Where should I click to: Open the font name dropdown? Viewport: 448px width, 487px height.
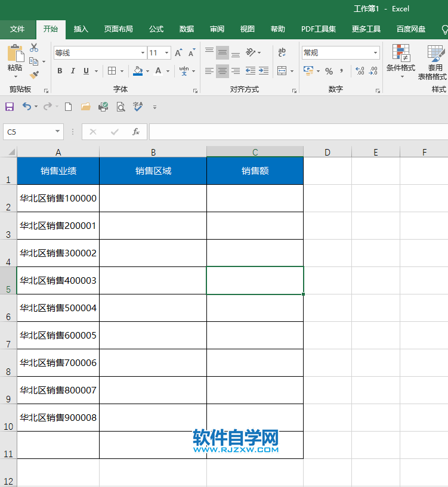pyautogui.click(x=142, y=53)
